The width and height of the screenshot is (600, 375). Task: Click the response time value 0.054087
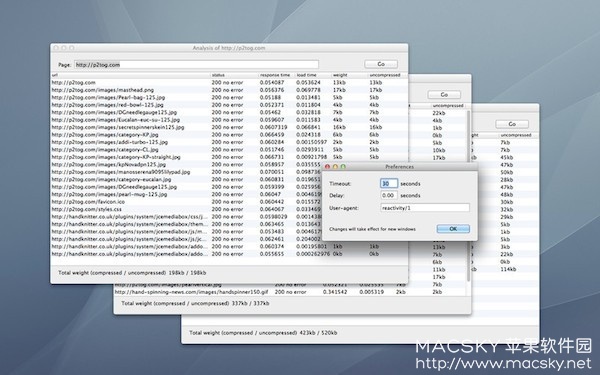click(272, 82)
